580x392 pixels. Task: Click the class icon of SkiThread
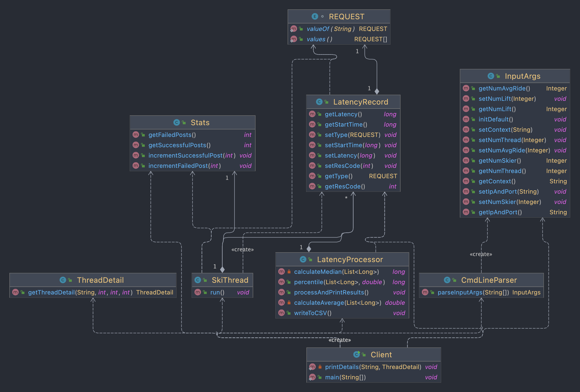click(x=198, y=280)
